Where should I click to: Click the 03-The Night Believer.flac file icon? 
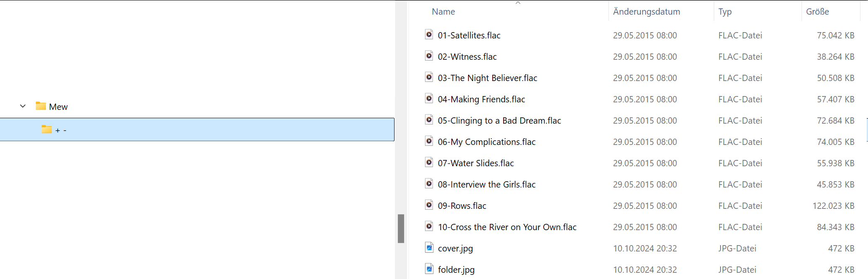(429, 77)
